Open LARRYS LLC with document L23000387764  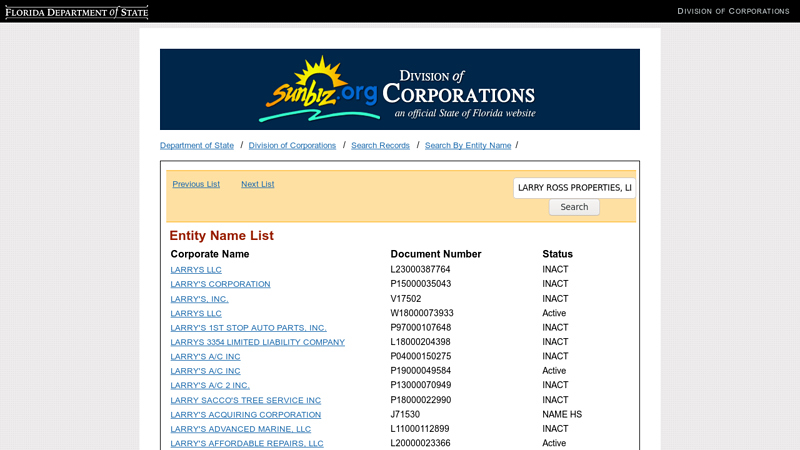click(x=196, y=269)
